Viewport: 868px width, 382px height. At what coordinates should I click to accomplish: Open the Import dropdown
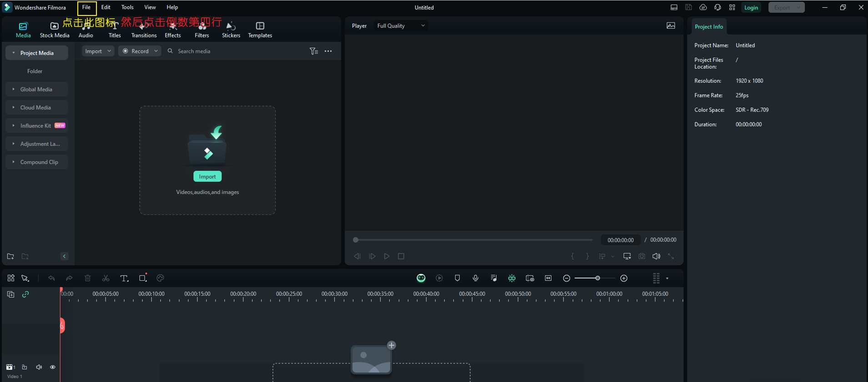click(98, 51)
